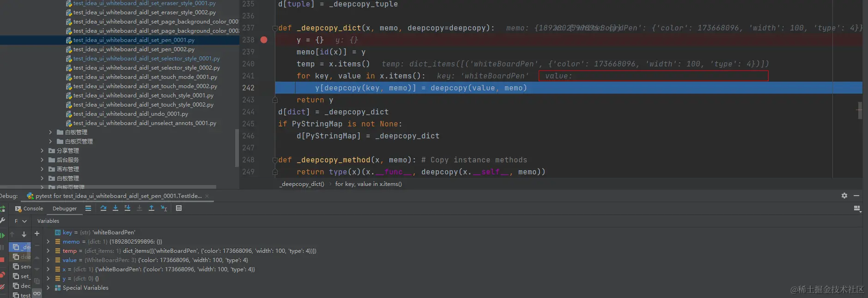
Task: Stop the debug session with red square
Action: [x=2, y=260]
